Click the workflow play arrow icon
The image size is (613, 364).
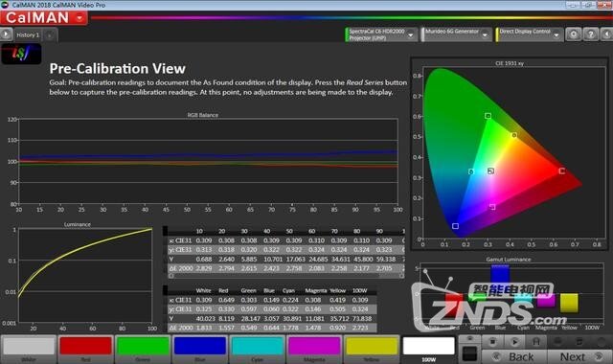coord(6,34)
